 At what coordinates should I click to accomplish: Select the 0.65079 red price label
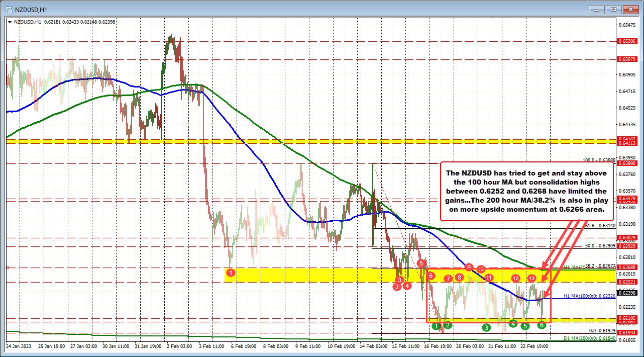pyautogui.click(x=627, y=59)
